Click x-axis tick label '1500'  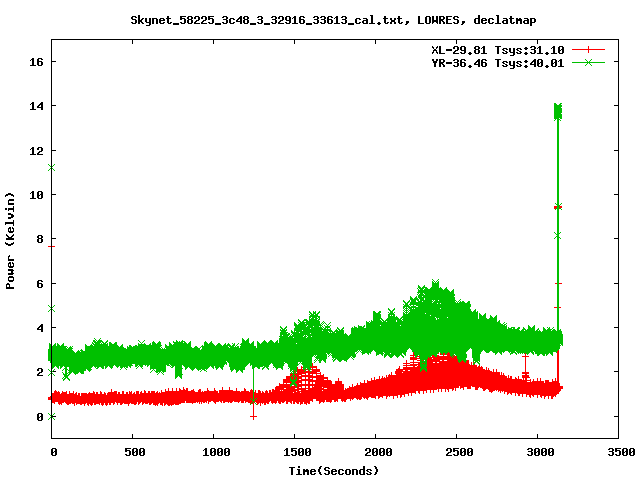tap(297, 452)
